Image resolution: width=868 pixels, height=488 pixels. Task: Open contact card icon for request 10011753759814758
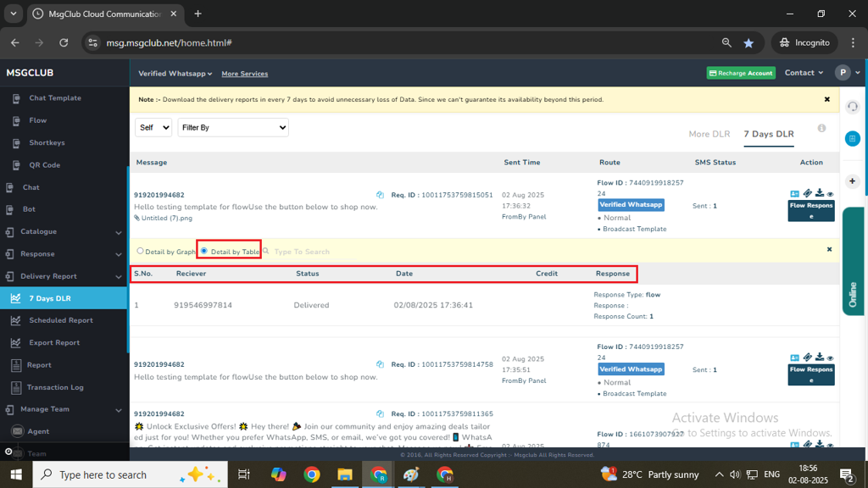tap(794, 358)
